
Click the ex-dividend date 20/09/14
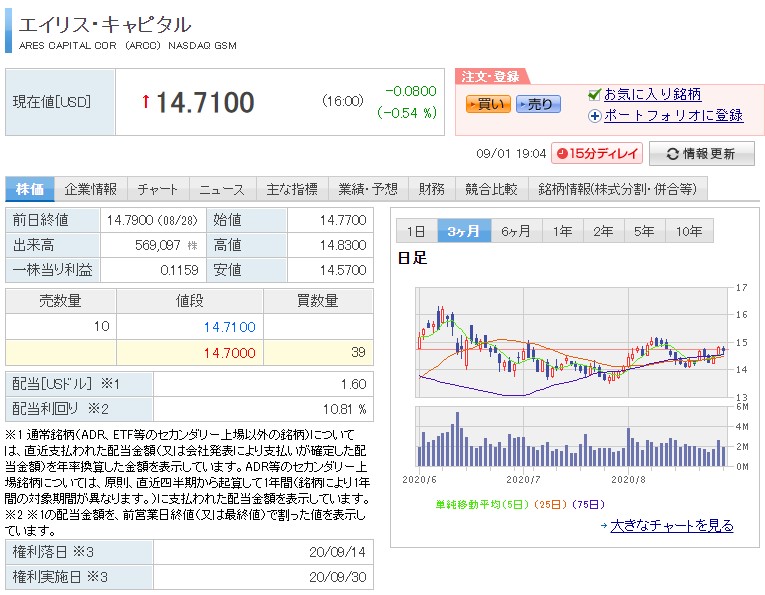click(338, 552)
